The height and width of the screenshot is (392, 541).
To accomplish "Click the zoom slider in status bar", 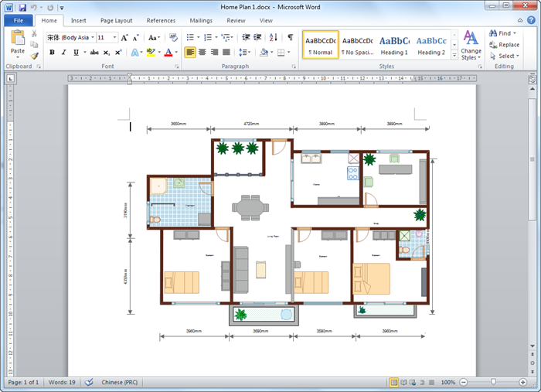I will click(493, 383).
